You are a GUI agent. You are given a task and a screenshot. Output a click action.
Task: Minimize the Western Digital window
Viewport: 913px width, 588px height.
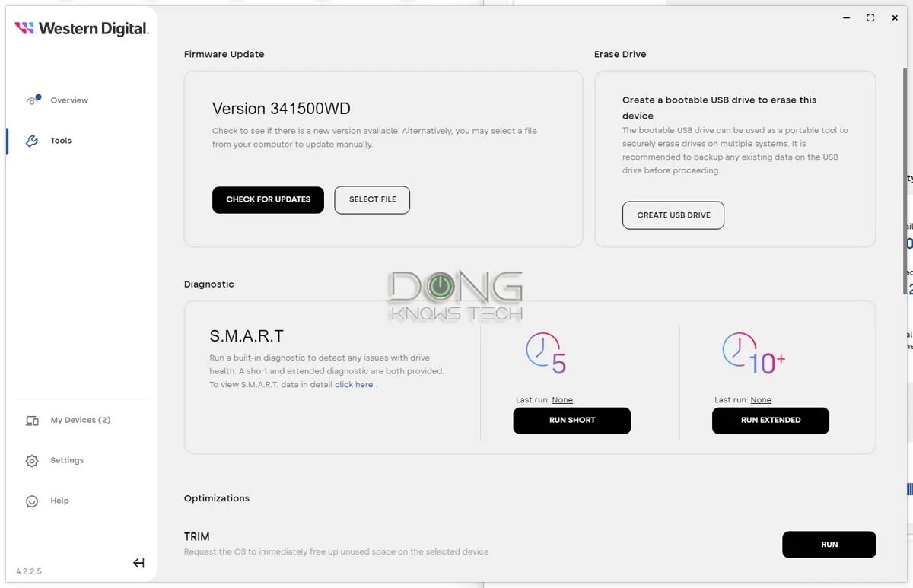[x=846, y=17]
